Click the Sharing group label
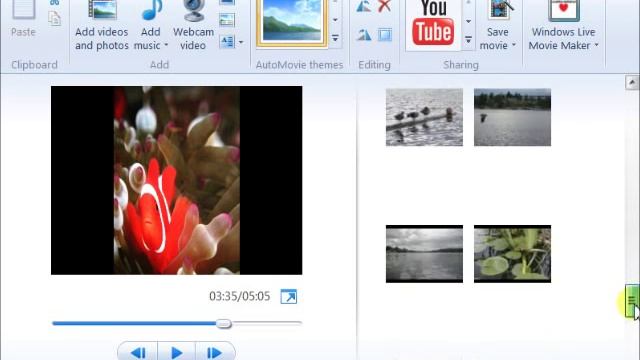The width and height of the screenshot is (640, 360). 461,65
